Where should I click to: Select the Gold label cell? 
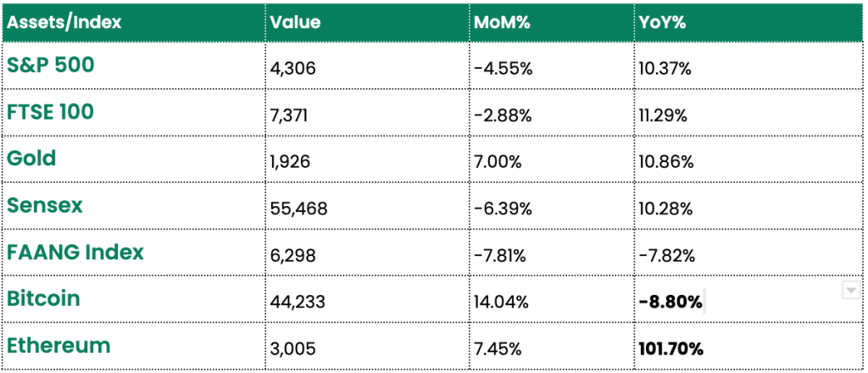[135, 159]
